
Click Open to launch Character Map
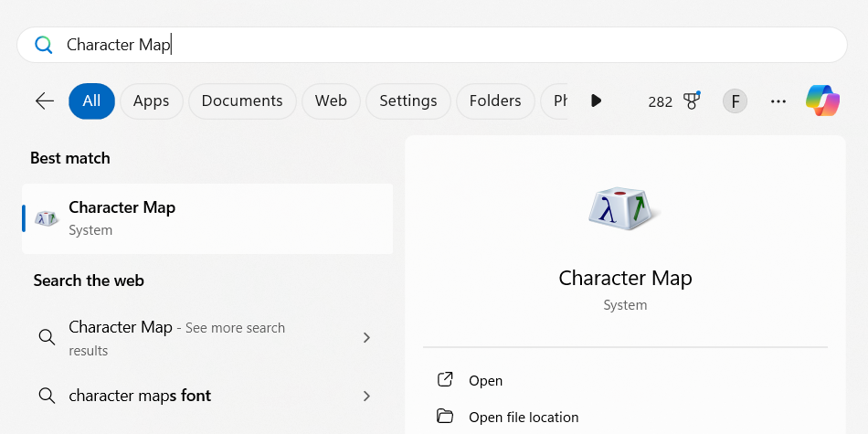(x=485, y=380)
